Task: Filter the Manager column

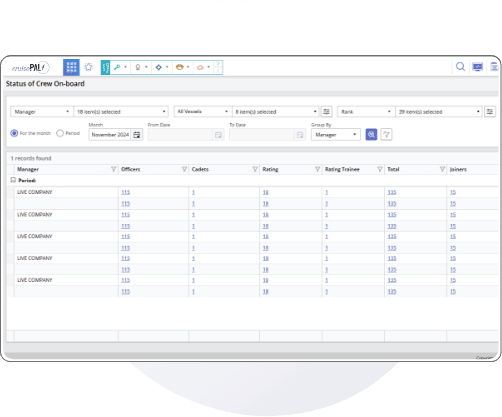Action: [x=113, y=169]
